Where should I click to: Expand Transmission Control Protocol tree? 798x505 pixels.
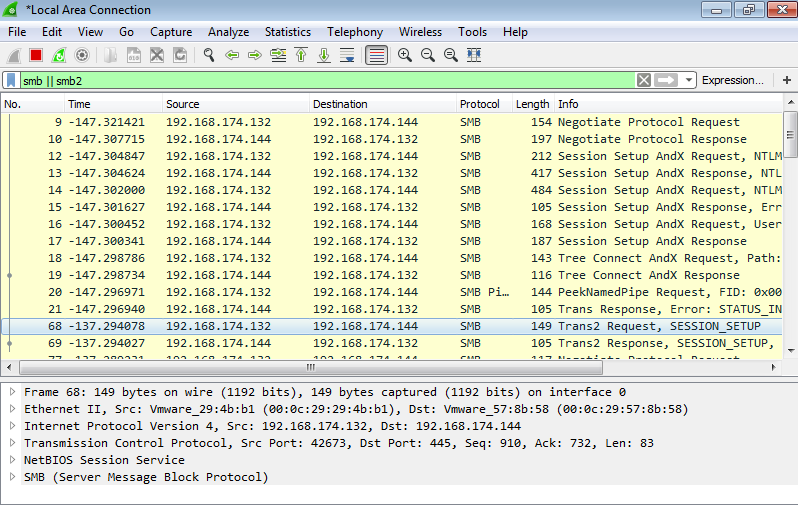point(12,443)
